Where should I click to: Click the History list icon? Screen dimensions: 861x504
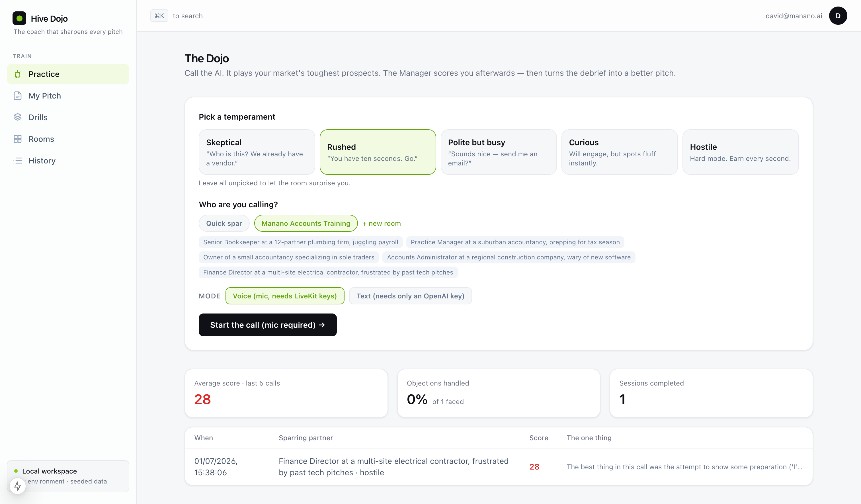click(18, 161)
